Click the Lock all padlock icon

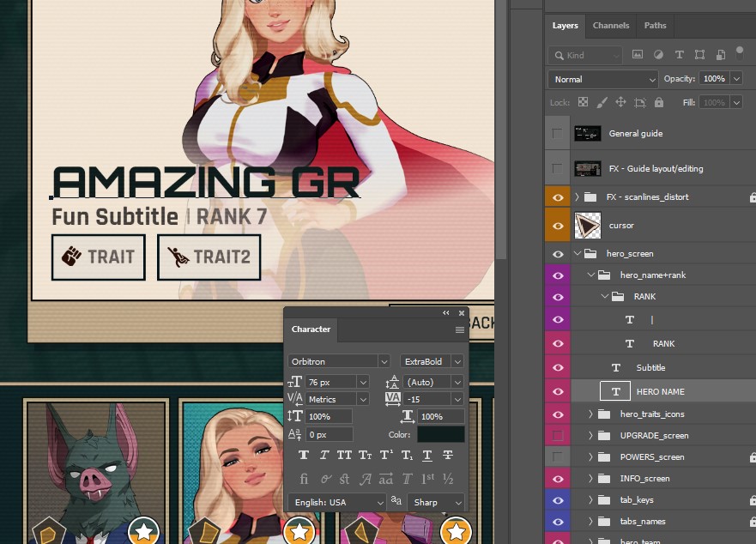[x=659, y=102]
